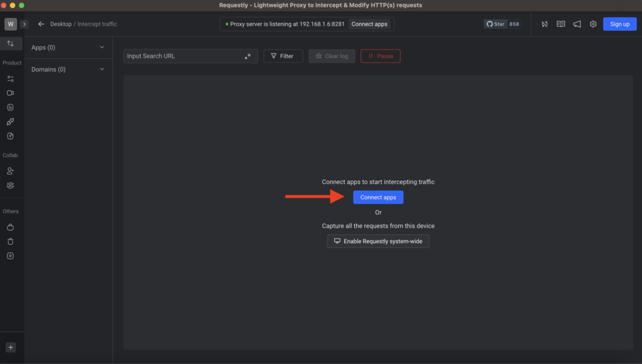Screen dimensions: 642x364
Task: Click the Sign up button
Action: click(619, 24)
